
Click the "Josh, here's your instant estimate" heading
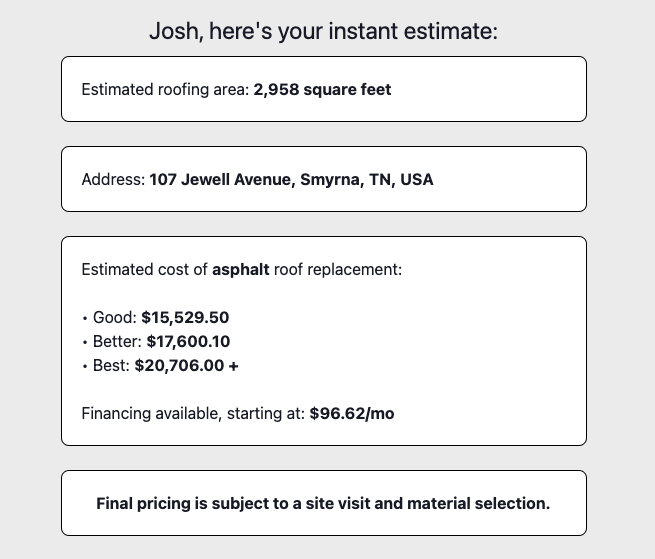pos(323,31)
